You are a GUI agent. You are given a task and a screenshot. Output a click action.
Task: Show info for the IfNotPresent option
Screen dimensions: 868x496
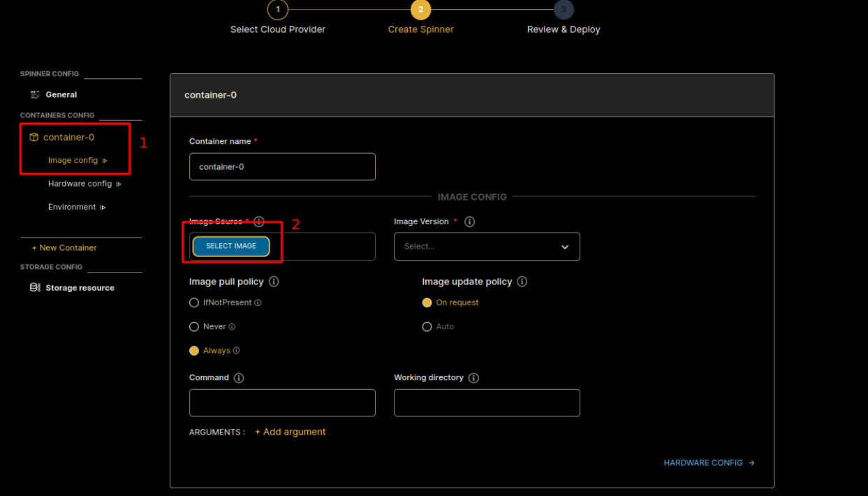click(258, 303)
